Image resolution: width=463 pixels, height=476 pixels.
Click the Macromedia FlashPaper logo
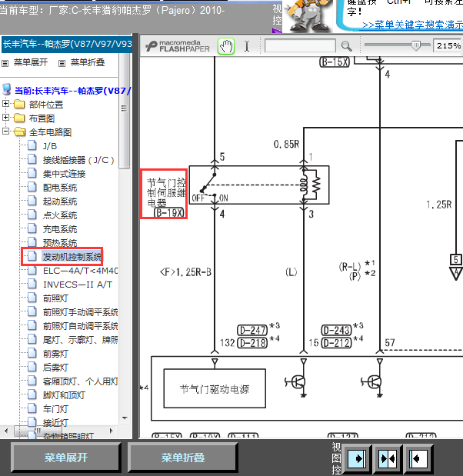(x=178, y=46)
